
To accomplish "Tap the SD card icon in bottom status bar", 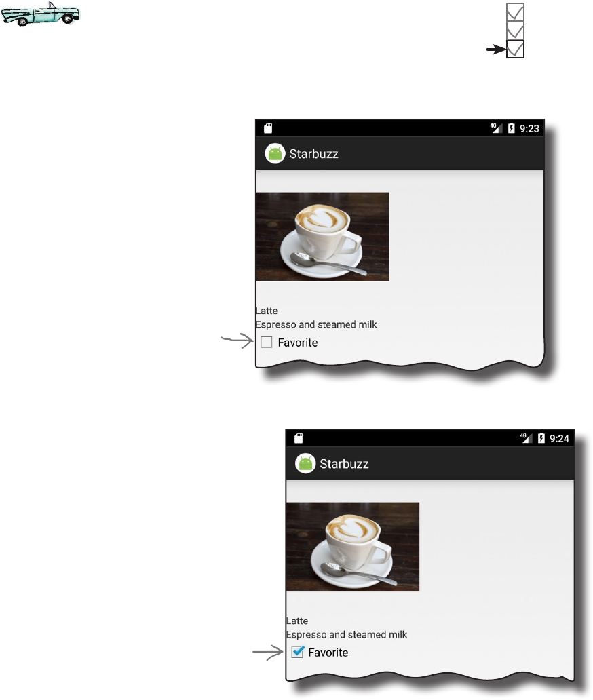I will 299,438.
